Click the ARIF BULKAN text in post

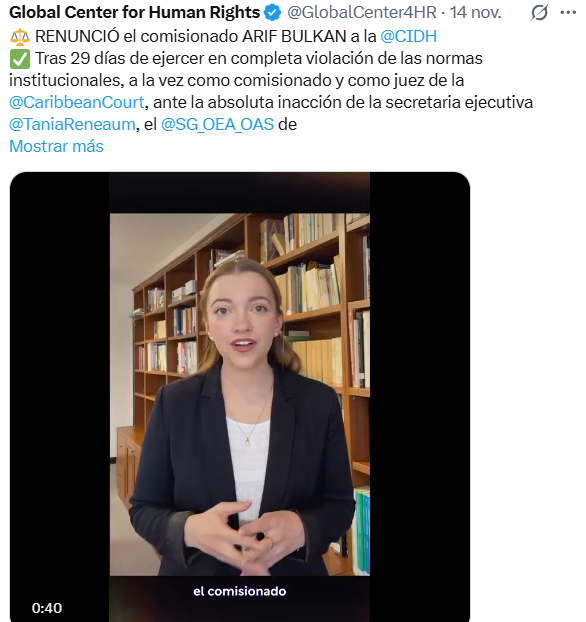(294, 36)
